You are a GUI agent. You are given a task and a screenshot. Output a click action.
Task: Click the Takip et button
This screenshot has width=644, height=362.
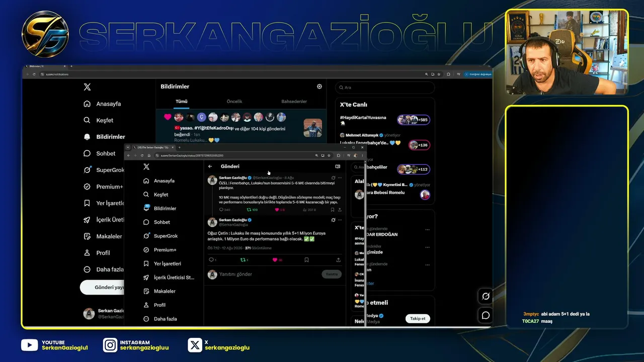(x=418, y=318)
